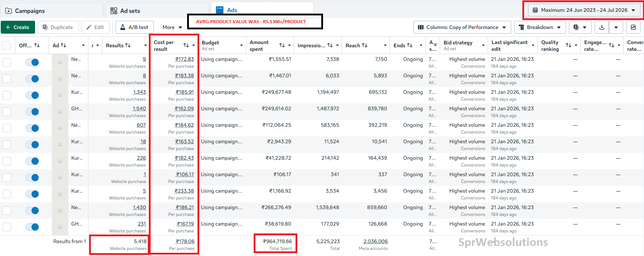
Task: Sort by Quality ranking arrows icon
Action: (569, 45)
